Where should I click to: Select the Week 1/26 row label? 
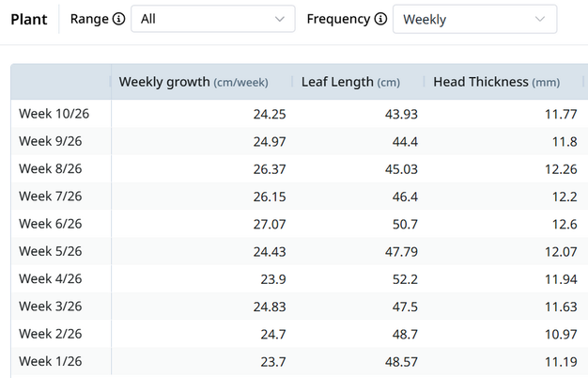pyautogui.click(x=51, y=361)
